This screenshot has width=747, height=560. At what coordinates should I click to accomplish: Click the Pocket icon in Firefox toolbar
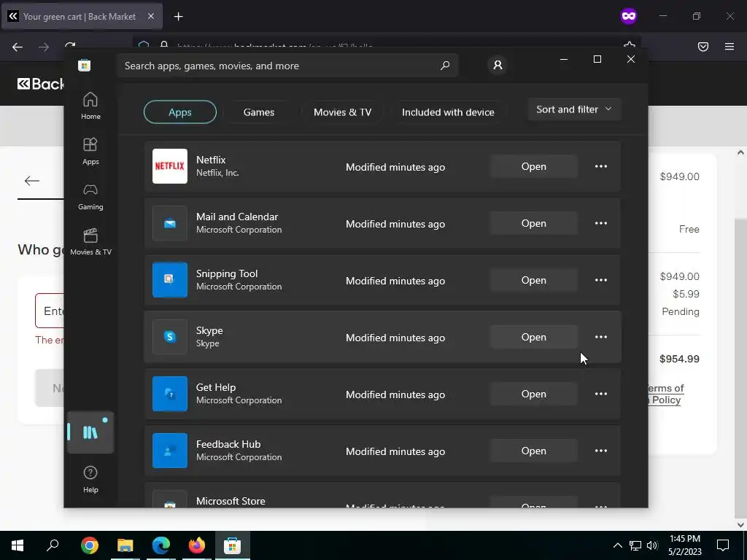(x=703, y=47)
